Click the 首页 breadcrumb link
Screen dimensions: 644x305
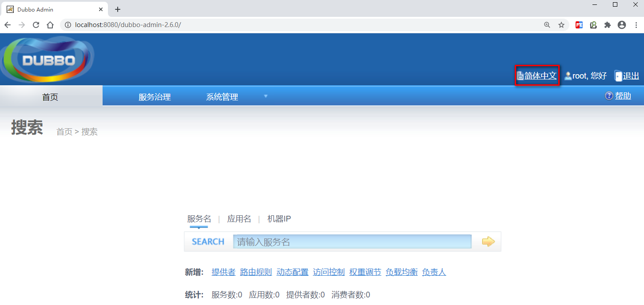pyautogui.click(x=64, y=132)
